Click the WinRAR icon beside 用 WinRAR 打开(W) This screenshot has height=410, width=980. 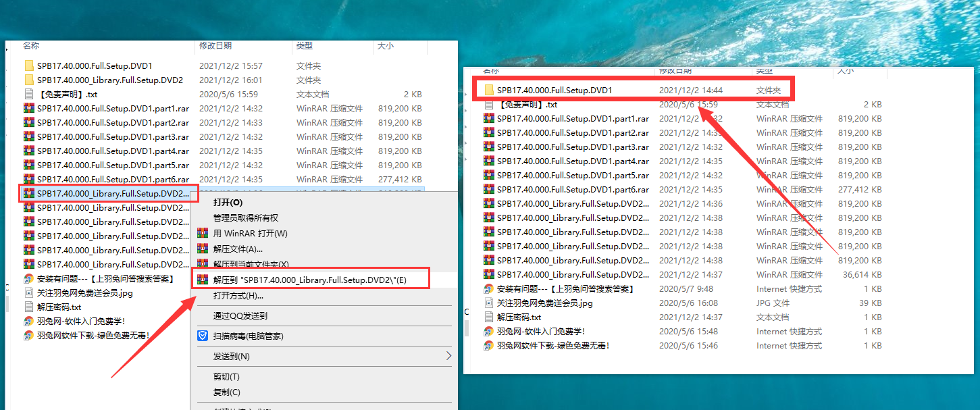pos(202,233)
